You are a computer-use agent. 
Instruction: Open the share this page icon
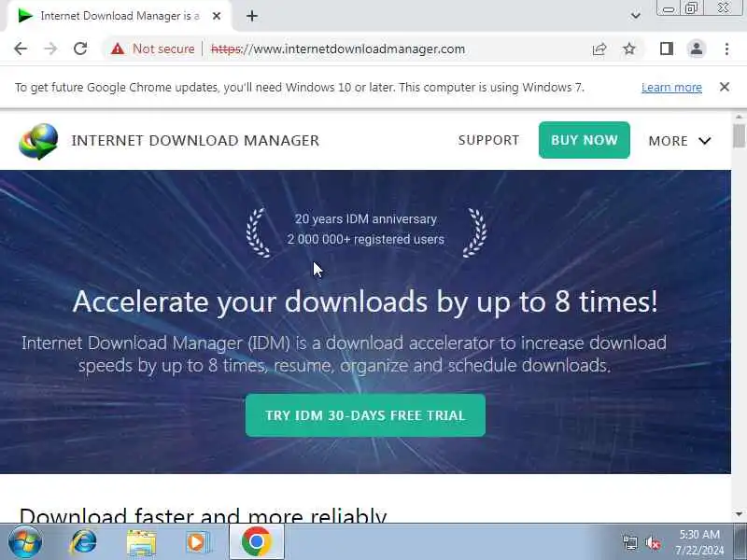coord(599,49)
